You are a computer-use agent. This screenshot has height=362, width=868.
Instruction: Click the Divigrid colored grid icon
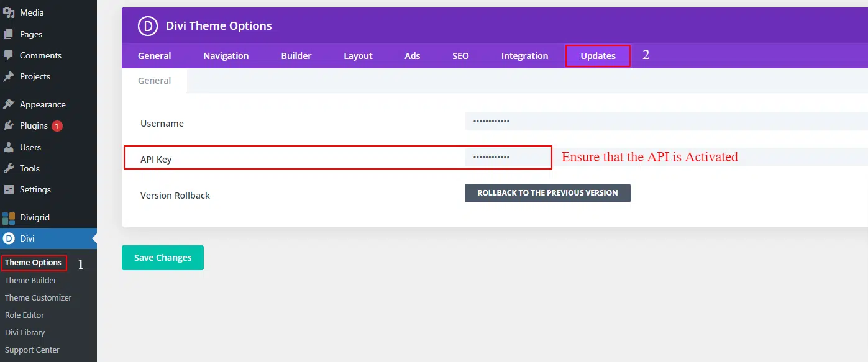9,217
